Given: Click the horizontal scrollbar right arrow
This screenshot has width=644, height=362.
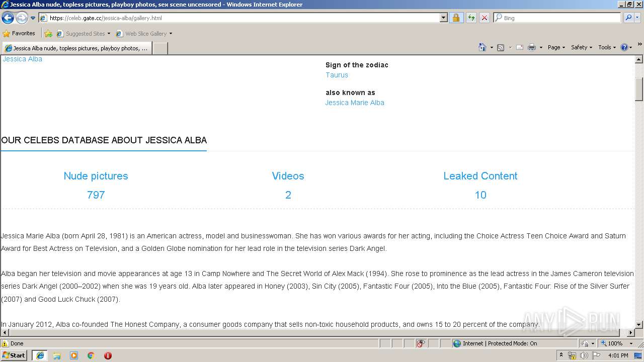Looking at the screenshot, I should [631, 332].
